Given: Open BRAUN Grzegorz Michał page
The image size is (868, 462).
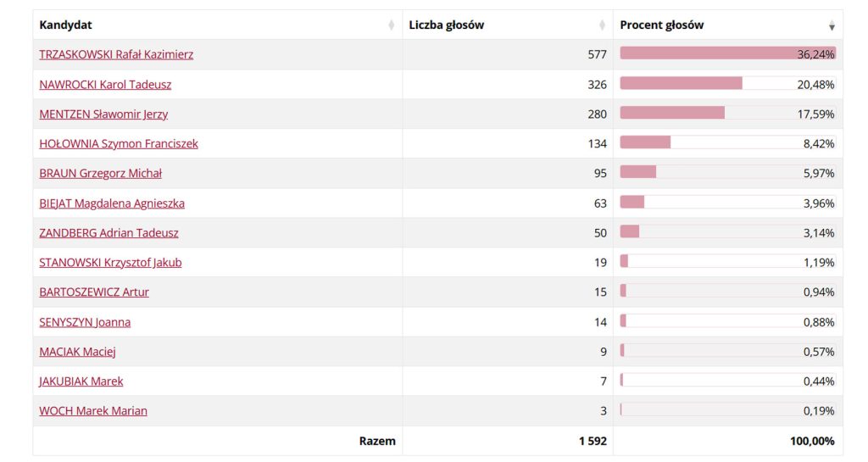Looking at the screenshot, I should (x=100, y=173).
